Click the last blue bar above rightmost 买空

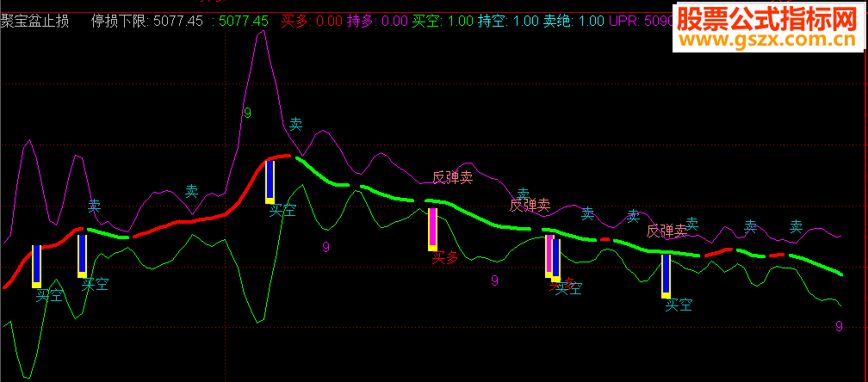pos(666,276)
